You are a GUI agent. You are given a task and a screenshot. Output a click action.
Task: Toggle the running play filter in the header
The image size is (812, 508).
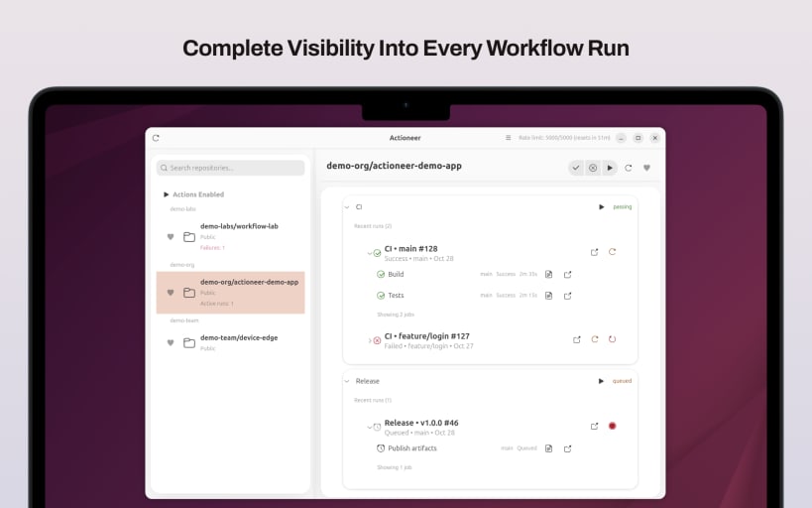coord(610,168)
